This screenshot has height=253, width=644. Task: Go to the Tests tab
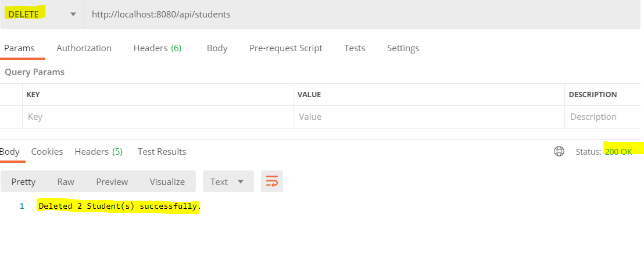click(355, 48)
